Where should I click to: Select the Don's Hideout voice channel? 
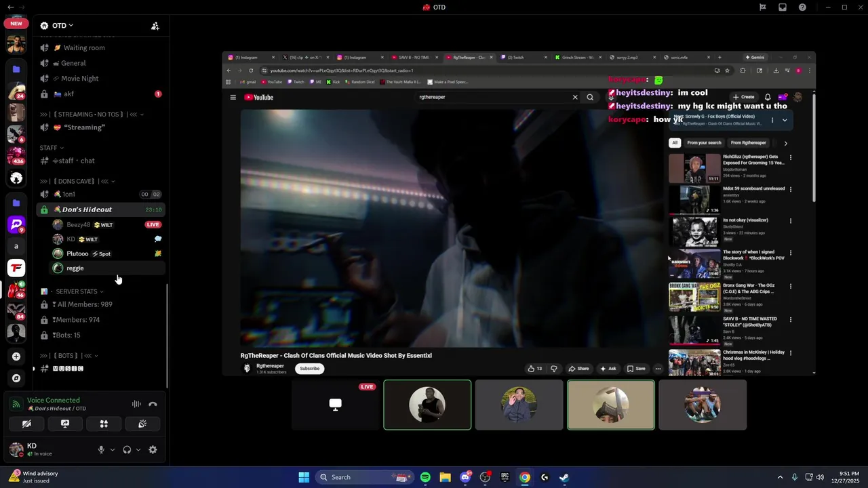(100, 209)
